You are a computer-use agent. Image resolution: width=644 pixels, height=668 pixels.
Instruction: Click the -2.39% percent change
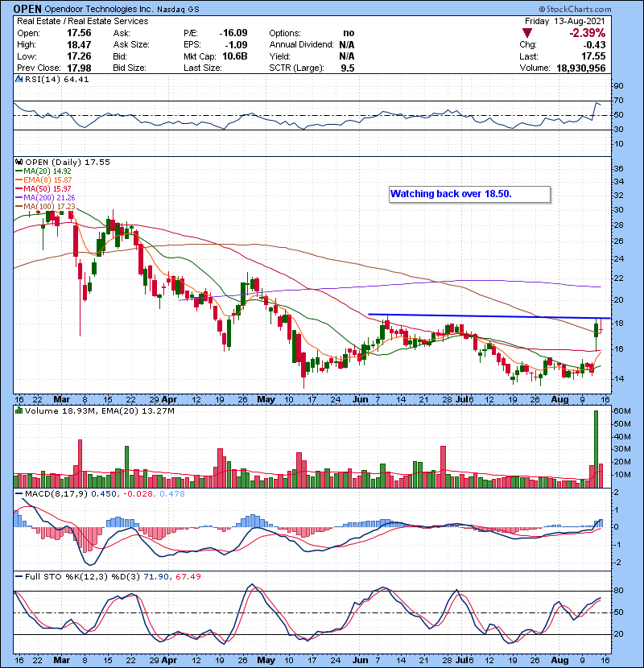pos(588,33)
